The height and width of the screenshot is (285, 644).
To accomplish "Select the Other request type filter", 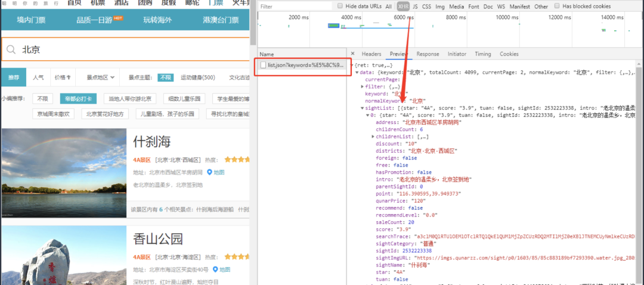I will [541, 7].
